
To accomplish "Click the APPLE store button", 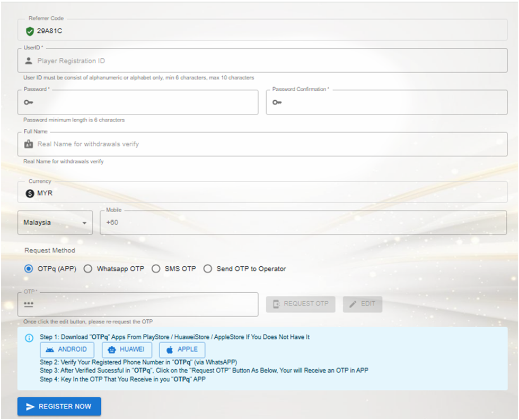I will click(182, 349).
